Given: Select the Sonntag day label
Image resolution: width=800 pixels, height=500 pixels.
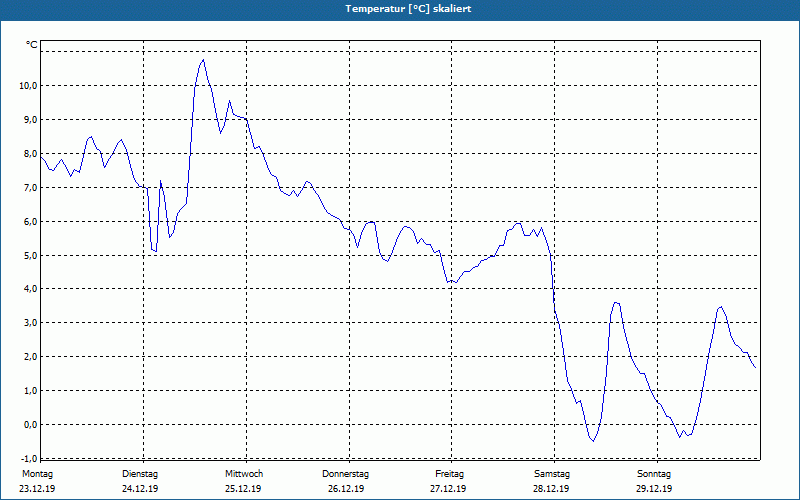Looking at the screenshot, I should 654,474.
